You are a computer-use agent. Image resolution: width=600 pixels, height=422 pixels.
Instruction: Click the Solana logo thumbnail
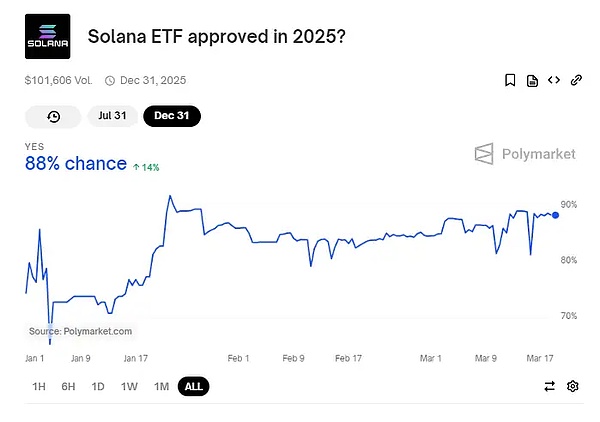coord(47,37)
